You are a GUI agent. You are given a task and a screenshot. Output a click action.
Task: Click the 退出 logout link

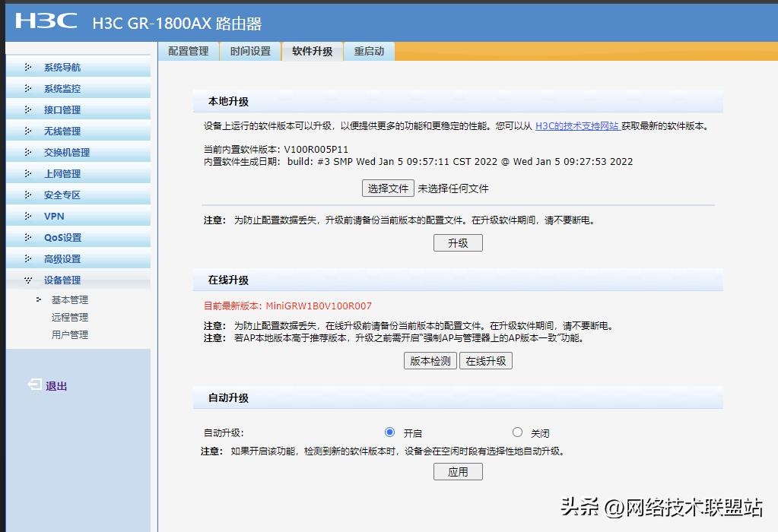pyautogui.click(x=56, y=386)
